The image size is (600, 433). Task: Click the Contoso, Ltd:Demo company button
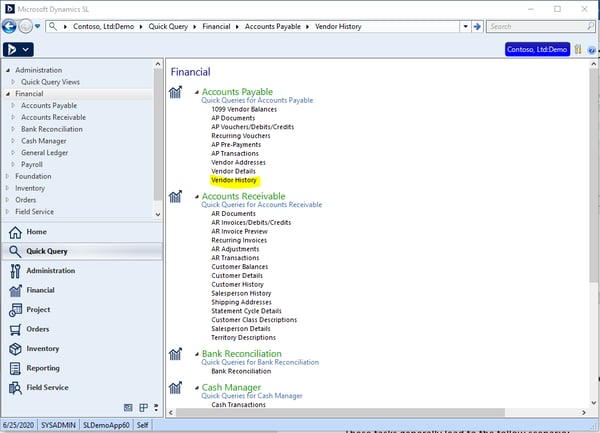pos(537,49)
